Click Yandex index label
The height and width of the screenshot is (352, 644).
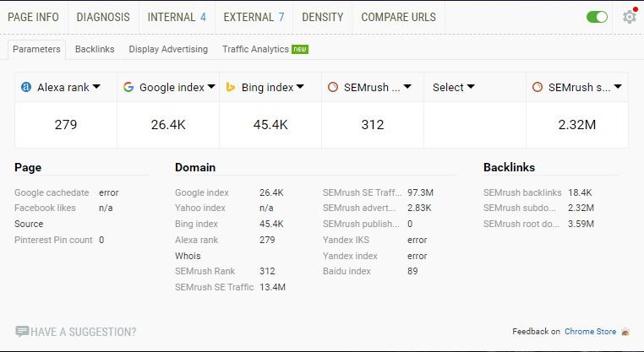pos(350,256)
